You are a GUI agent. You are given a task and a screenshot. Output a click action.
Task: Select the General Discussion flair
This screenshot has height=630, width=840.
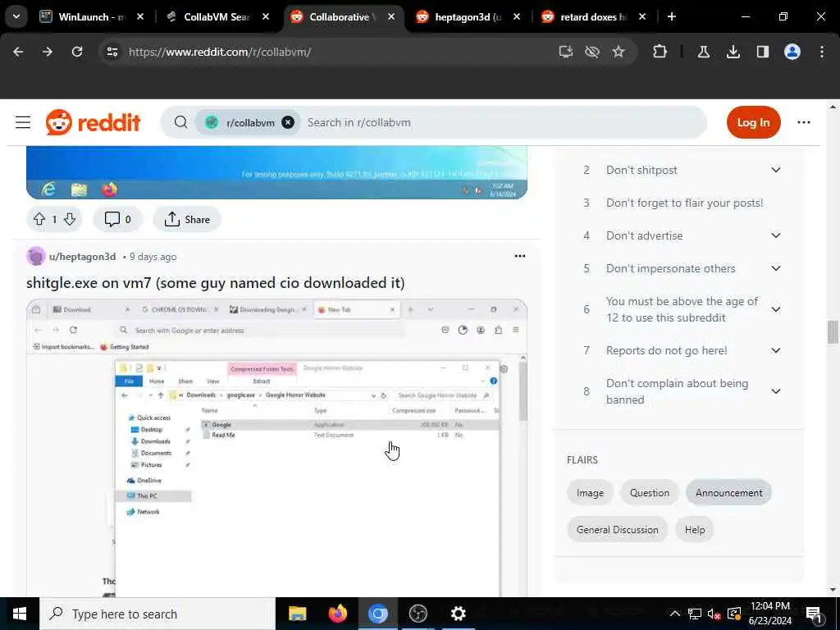(x=617, y=529)
